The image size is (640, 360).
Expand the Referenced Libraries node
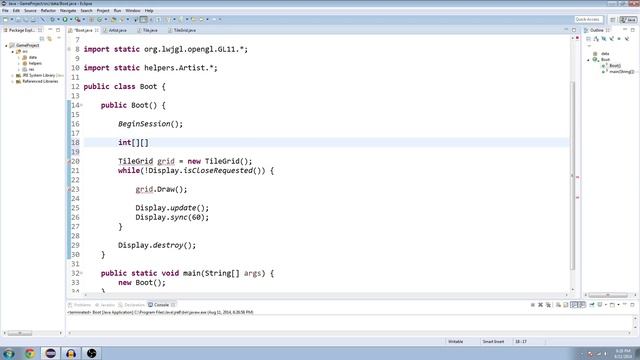pos(13,82)
